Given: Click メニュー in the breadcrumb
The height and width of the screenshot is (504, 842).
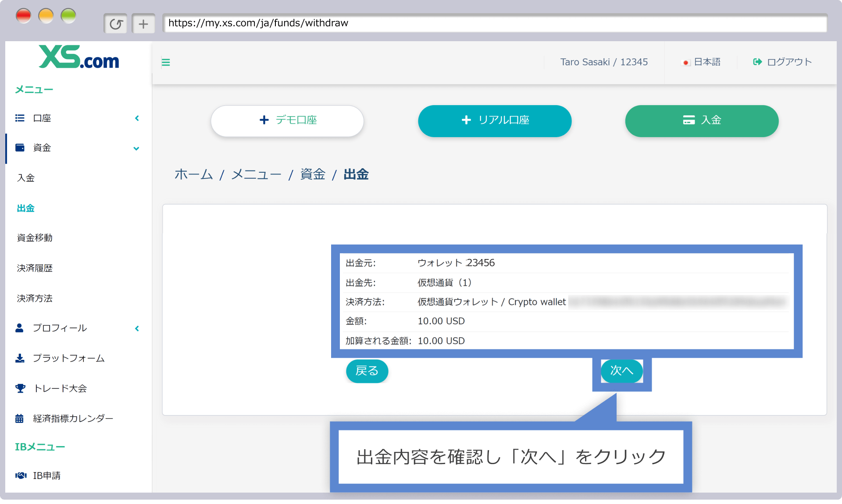Looking at the screenshot, I should [x=257, y=174].
